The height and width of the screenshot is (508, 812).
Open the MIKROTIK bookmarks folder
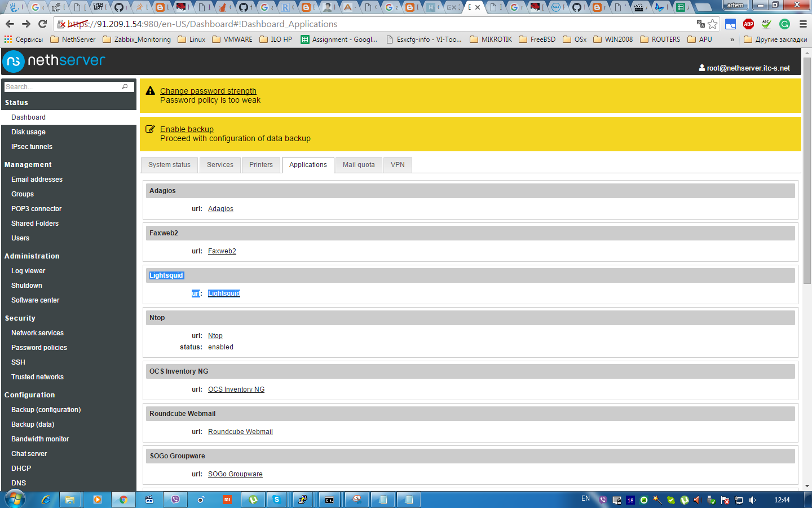(491, 40)
